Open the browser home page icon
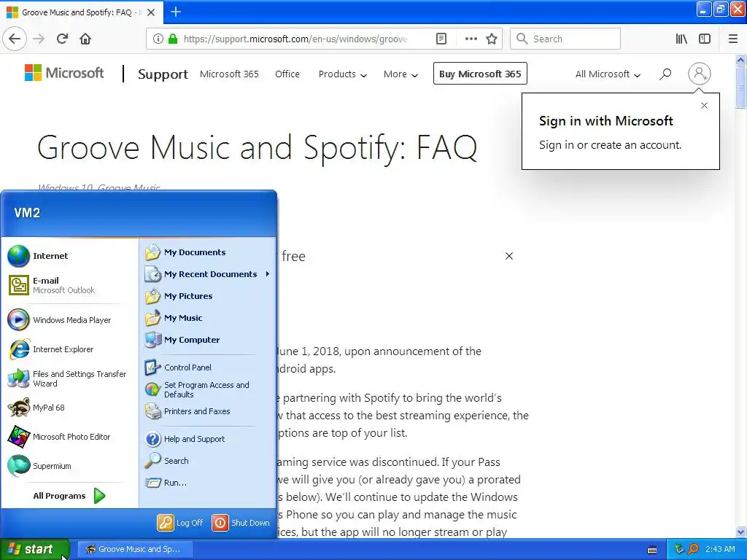Screen dimensions: 747x560 [85, 39]
